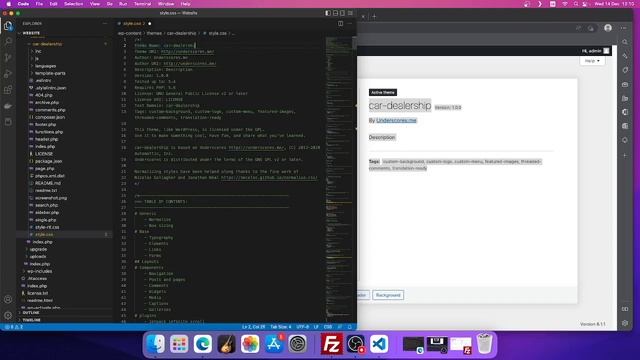Open a new browser tab with the plus button
Viewport: 640px width, 360px height.
(x=374, y=17)
